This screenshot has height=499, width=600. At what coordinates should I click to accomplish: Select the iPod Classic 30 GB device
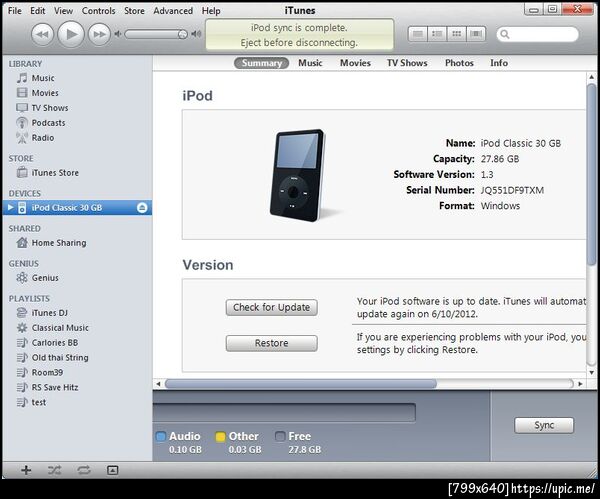point(77,208)
